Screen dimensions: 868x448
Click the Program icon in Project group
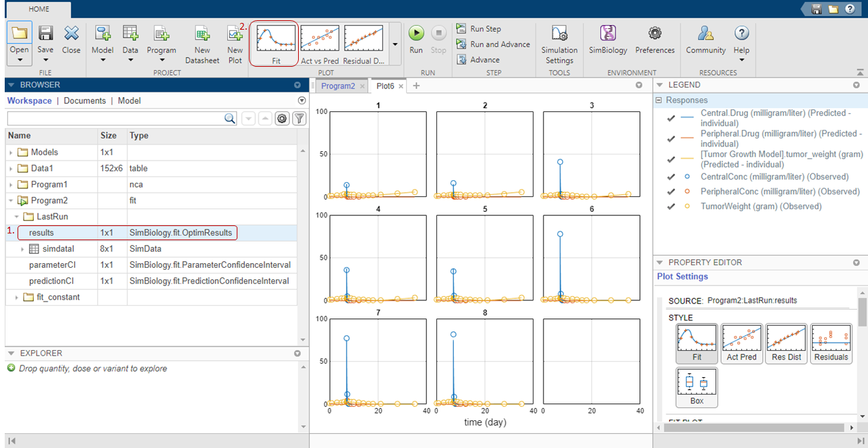pyautogui.click(x=161, y=34)
